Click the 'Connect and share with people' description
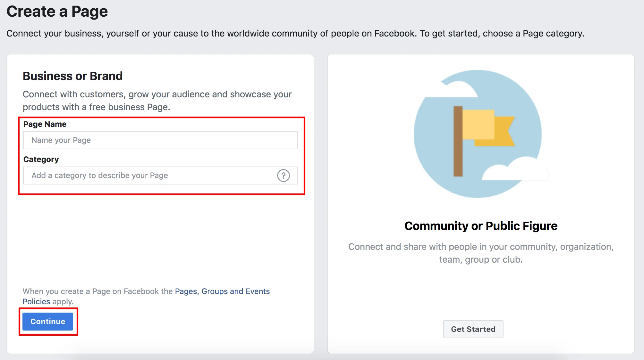Viewport: 644px width, 360px height. (481, 253)
